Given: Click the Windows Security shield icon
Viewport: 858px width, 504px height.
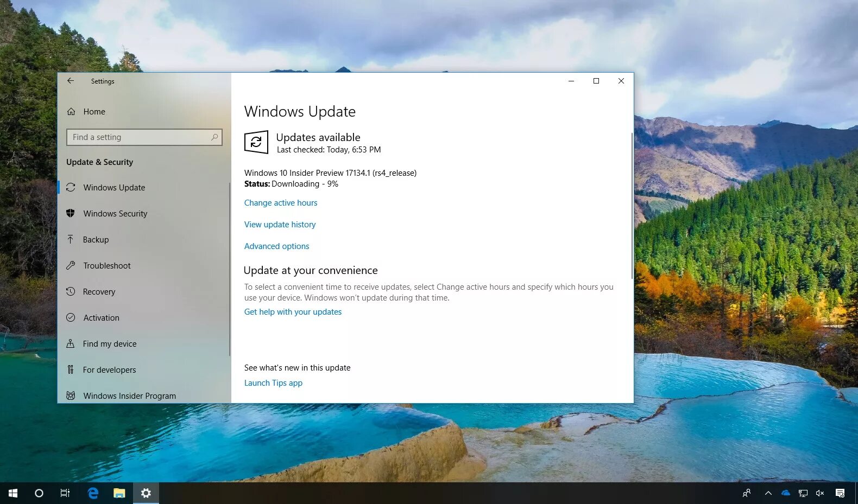Looking at the screenshot, I should (71, 213).
